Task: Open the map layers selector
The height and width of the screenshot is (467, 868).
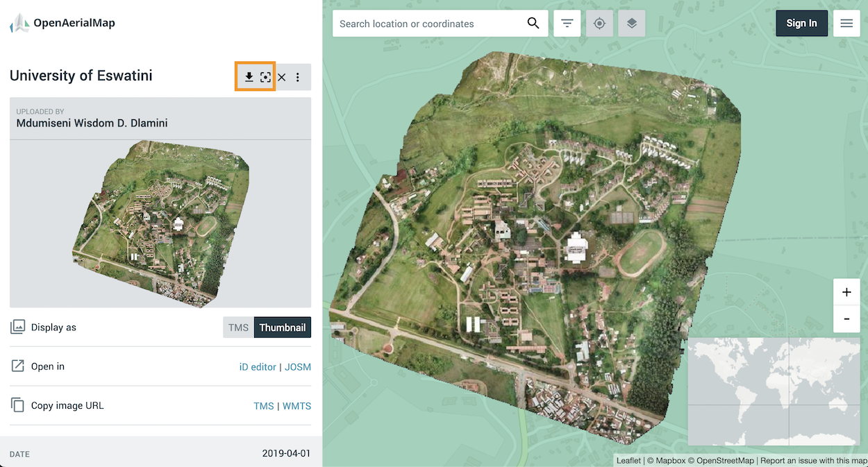Action: pos(631,24)
